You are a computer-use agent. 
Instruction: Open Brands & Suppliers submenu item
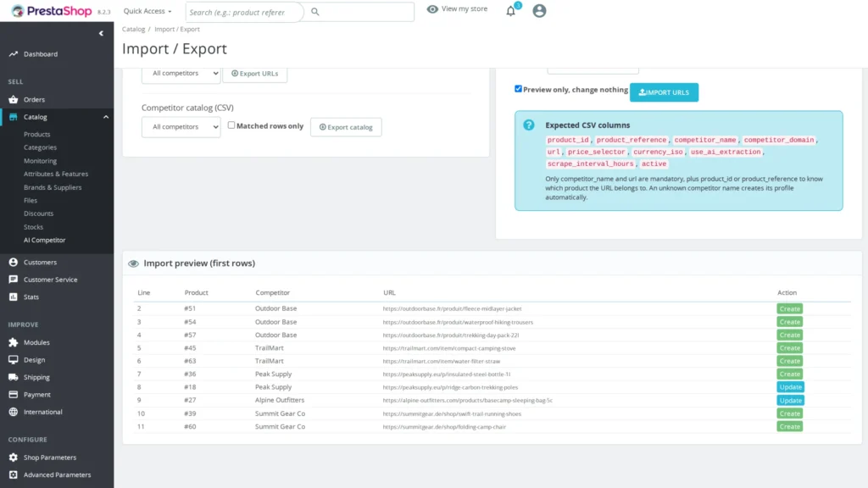coord(53,187)
